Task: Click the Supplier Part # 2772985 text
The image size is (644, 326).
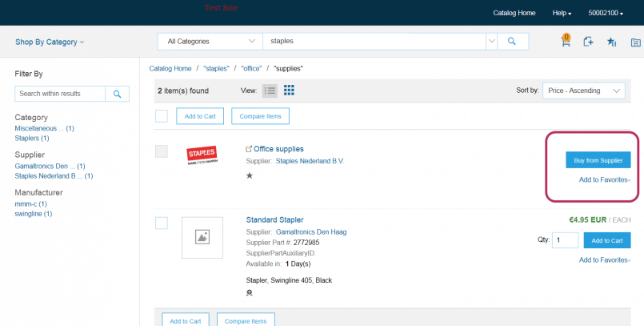Action: 282,243
